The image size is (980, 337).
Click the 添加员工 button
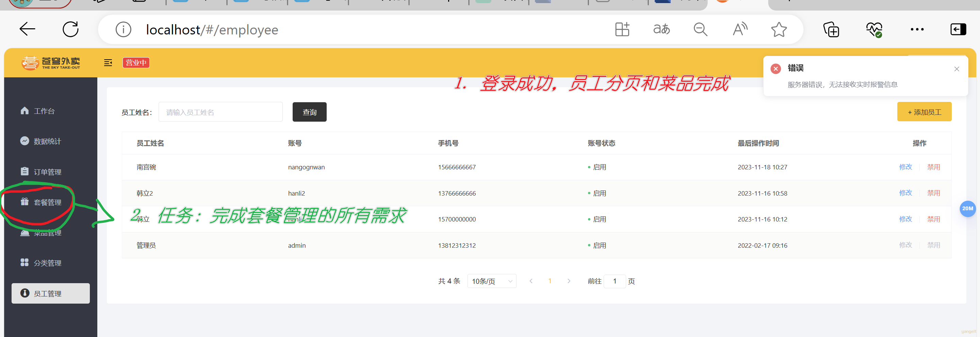924,112
